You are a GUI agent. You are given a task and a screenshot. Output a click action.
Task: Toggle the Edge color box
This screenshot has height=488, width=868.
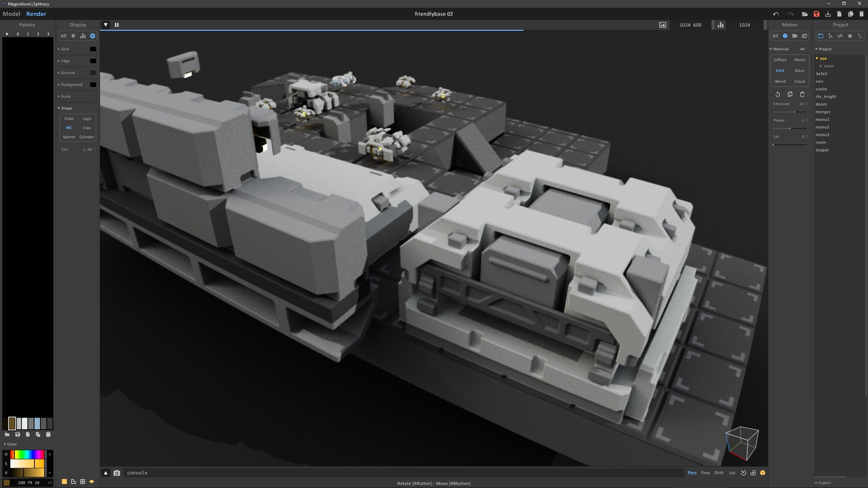tap(93, 61)
